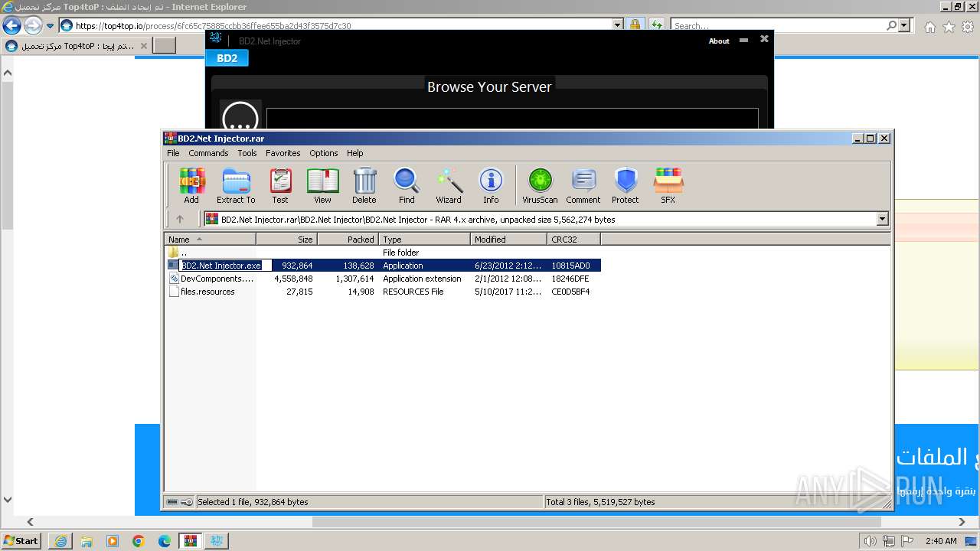Click the security lock icon in address bar

coord(635,25)
